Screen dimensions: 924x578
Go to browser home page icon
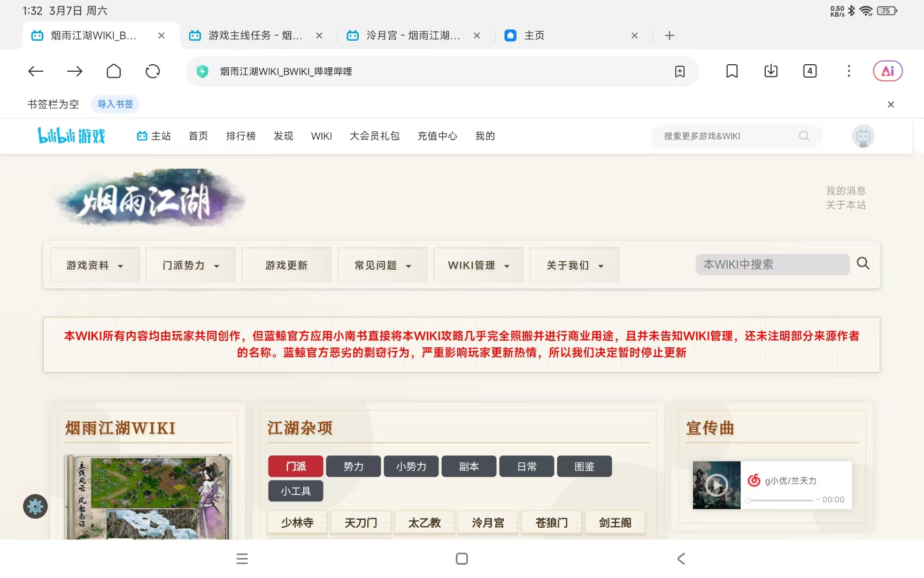pyautogui.click(x=114, y=71)
